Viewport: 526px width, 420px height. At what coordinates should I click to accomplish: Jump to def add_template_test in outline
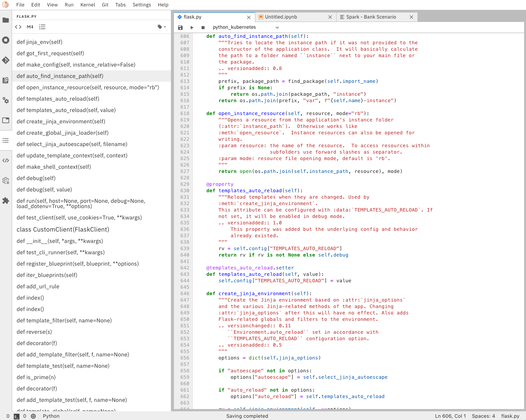(x=91, y=400)
